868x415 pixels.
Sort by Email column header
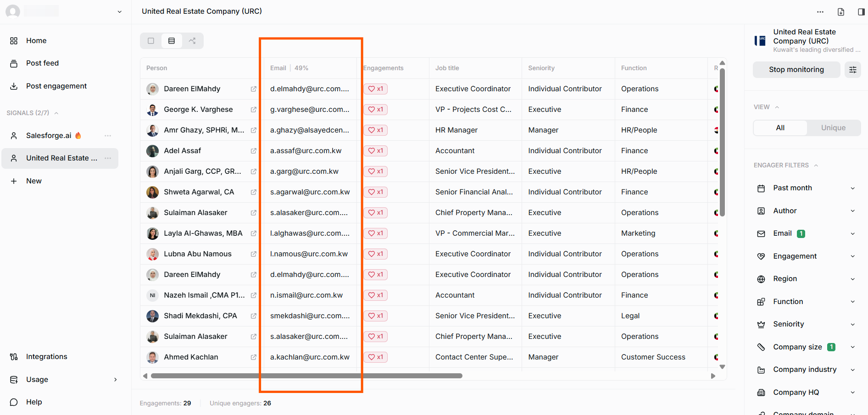click(x=278, y=68)
